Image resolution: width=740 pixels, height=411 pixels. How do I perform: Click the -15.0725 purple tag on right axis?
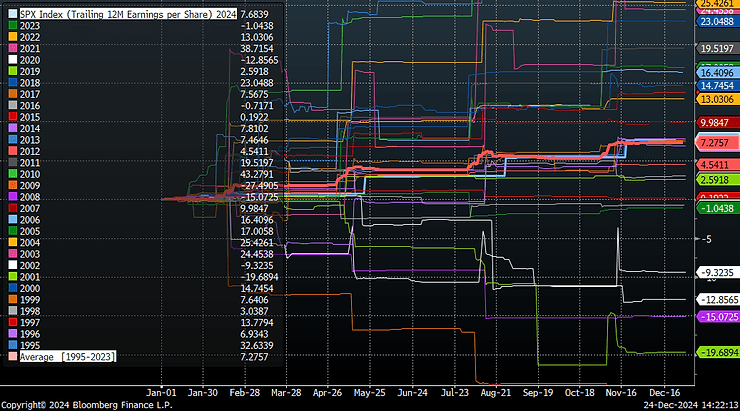coord(717,316)
